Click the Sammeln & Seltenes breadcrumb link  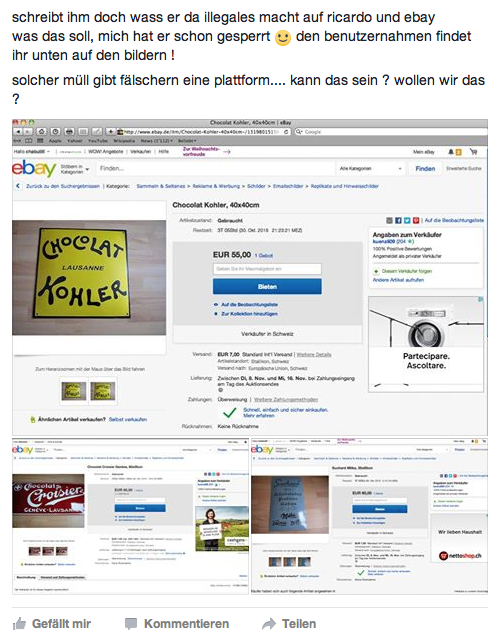[x=161, y=186]
